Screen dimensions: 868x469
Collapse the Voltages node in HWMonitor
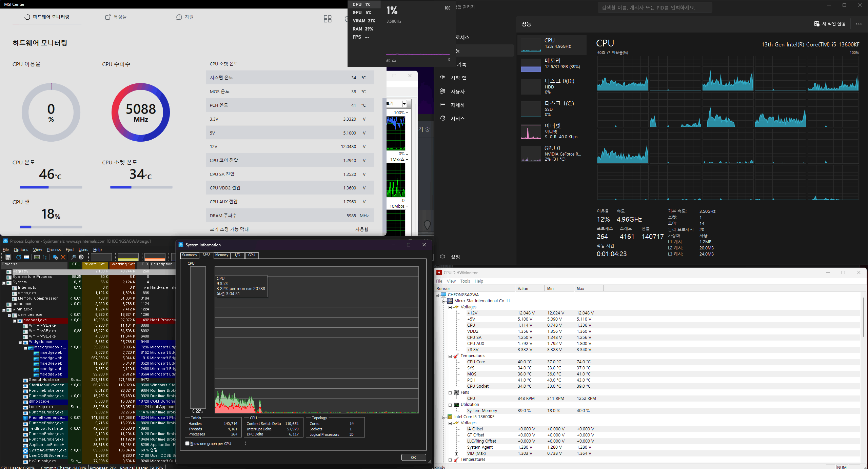(450, 307)
